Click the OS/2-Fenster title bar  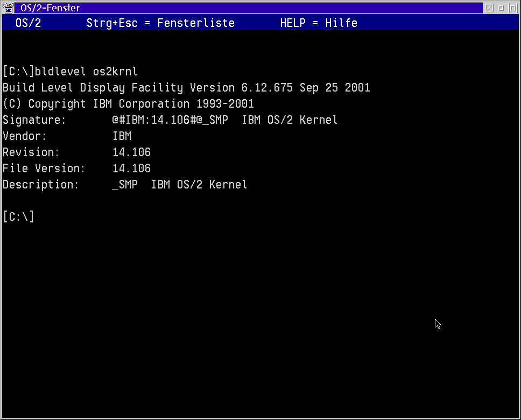pos(249,8)
